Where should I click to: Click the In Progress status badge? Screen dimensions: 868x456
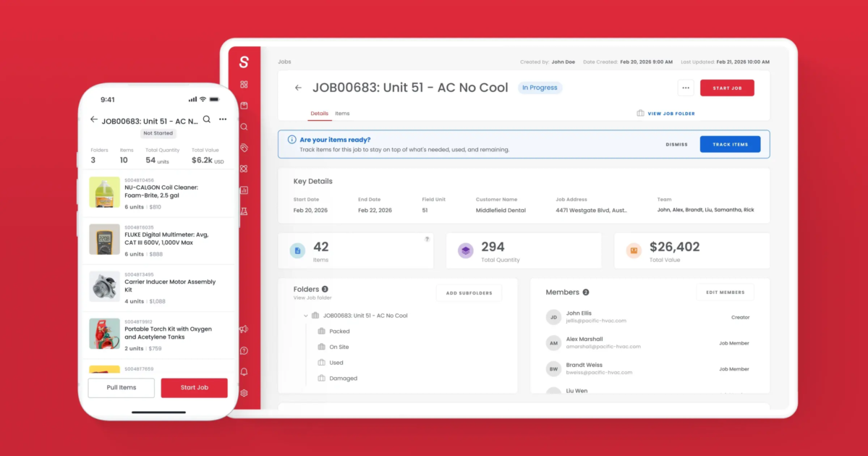pos(540,88)
